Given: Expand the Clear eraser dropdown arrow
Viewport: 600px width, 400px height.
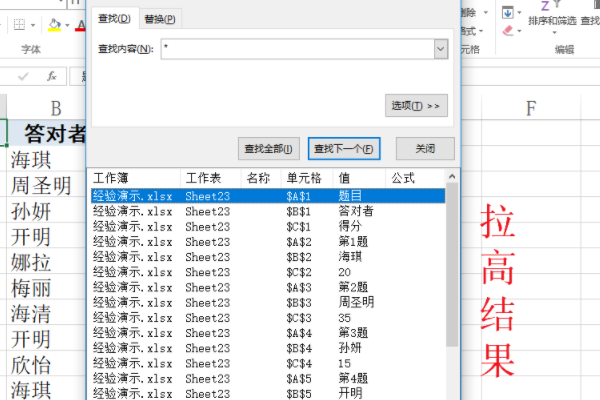Looking at the screenshot, I should [519, 31].
